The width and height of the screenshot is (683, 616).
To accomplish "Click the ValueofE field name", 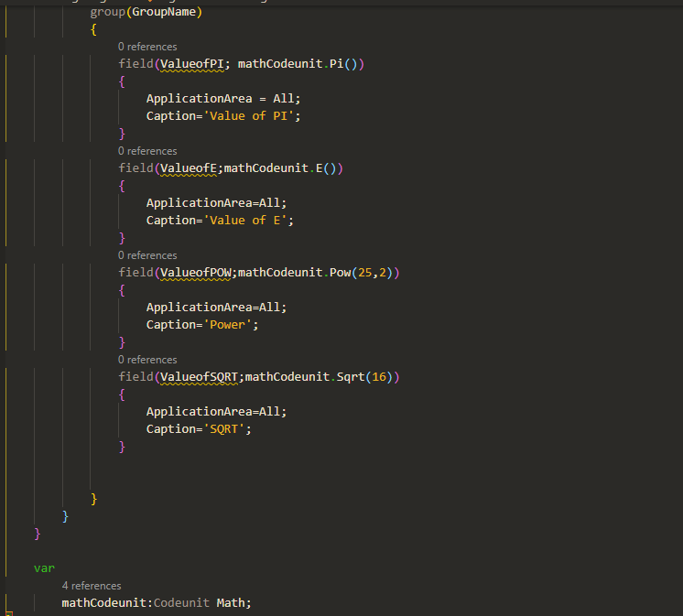I will (188, 168).
